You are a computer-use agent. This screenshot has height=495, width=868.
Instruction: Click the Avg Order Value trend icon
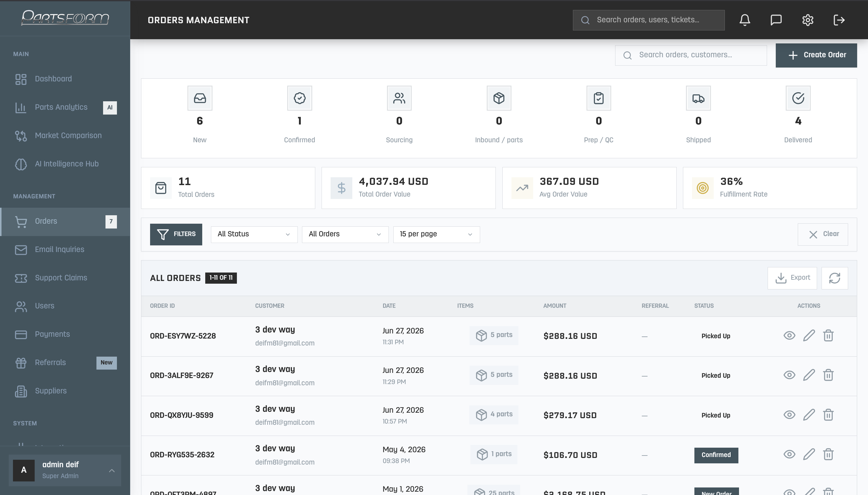[x=522, y=188]
